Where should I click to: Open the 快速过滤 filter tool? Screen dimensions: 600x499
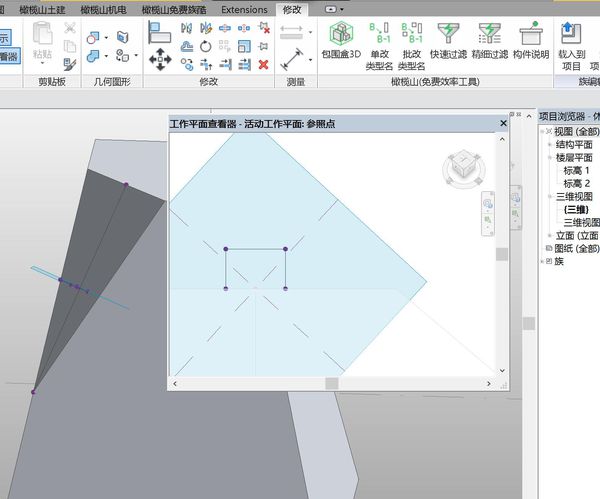(448, 40)
